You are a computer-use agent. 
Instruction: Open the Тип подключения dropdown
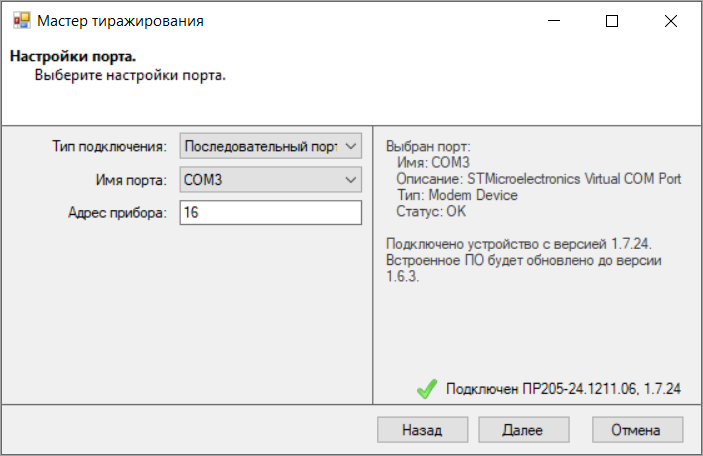pyautogui.click(x=270, y=146)
